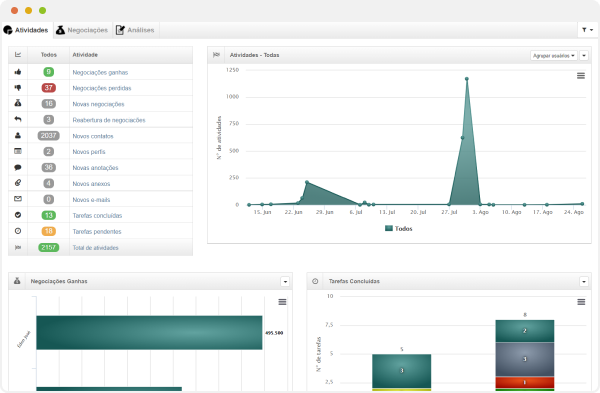
Task: Open Atividades chart hamburger menu
Action: [581, 76]
